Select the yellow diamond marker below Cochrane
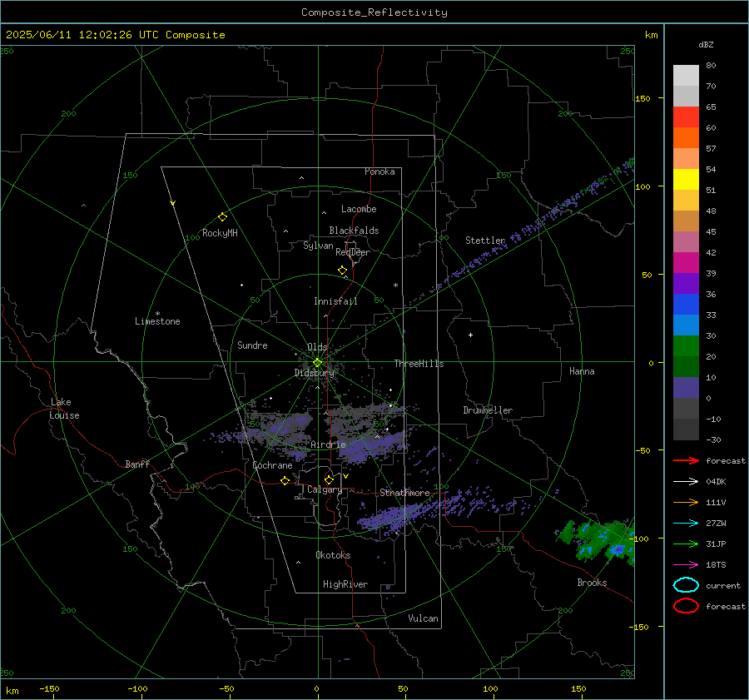 [x=285, y=480]
